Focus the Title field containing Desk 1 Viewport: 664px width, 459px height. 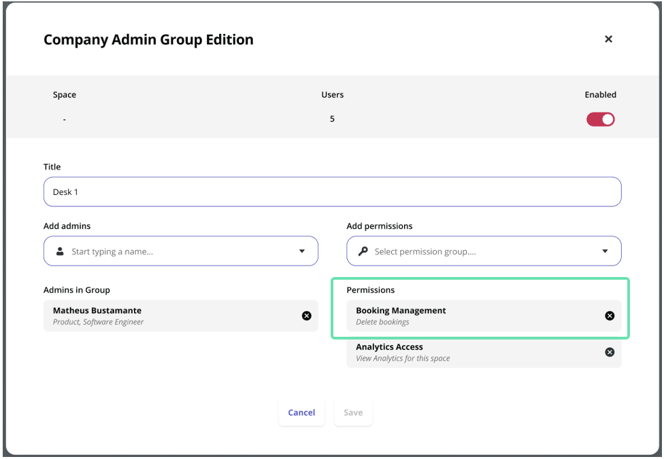point(332,192)
